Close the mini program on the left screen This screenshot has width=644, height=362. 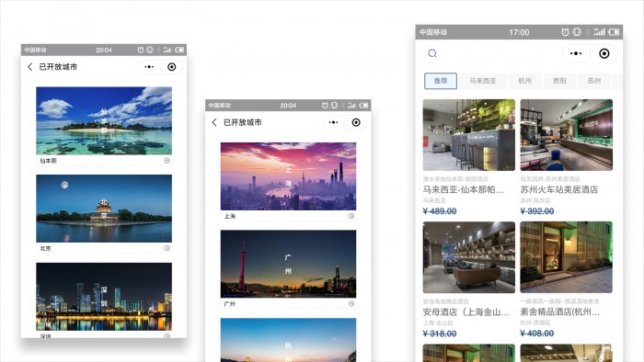[x=172, y=67]
